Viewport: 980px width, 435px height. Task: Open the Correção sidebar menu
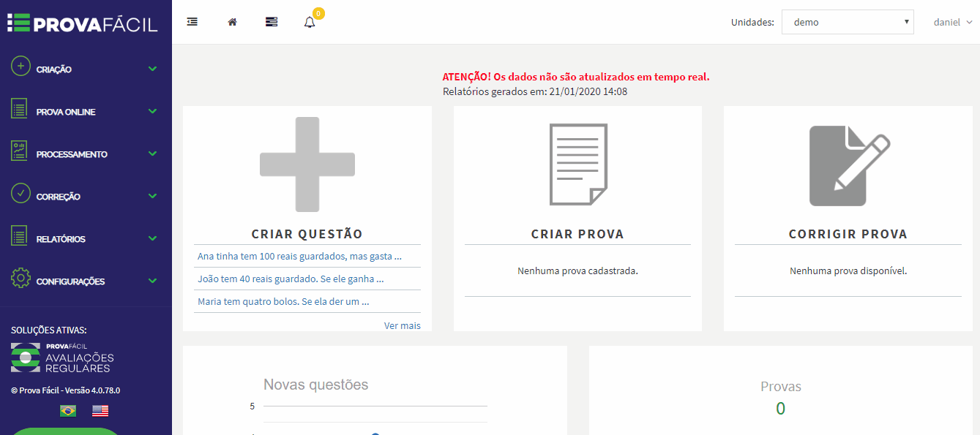86,197
